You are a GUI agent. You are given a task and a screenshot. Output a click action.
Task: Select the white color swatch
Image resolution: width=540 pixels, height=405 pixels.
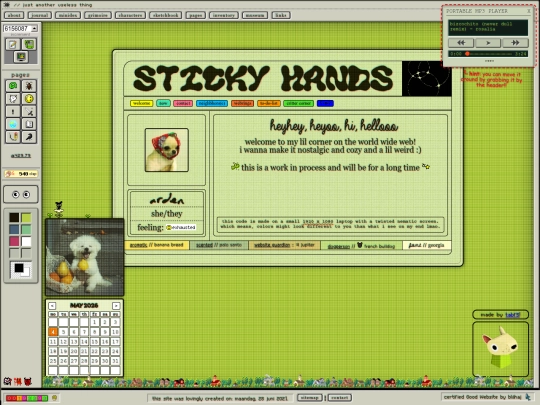point(26,241)
